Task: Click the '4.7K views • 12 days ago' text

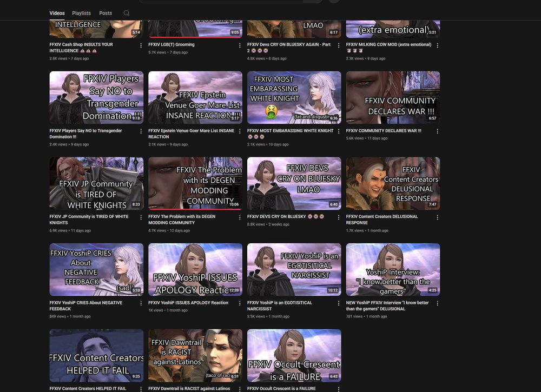Action: 169,231
